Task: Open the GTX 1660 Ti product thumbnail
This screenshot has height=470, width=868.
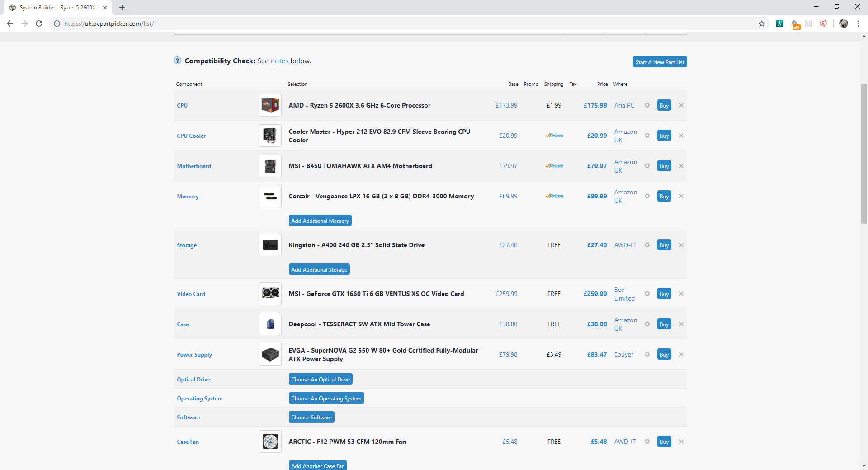Action: click(x=270, y=294)
